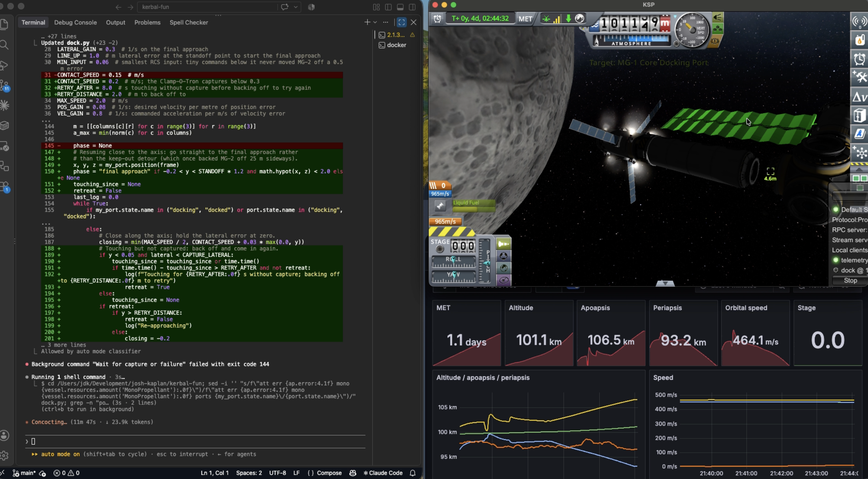
Task: Switch to map view globe icon
Action: pyautogui.click(x=504, y=268)
